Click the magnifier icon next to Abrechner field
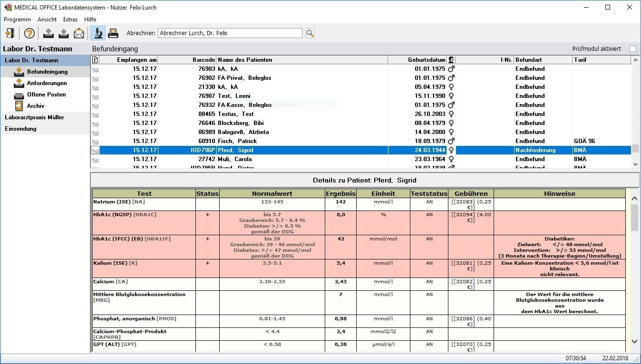The height and width of the screenshot is (364, 641). coord(310,33)
